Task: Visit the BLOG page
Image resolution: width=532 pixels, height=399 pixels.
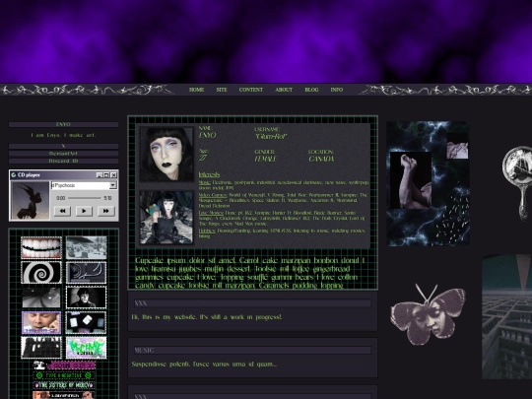Action: (x=311, y=90)
